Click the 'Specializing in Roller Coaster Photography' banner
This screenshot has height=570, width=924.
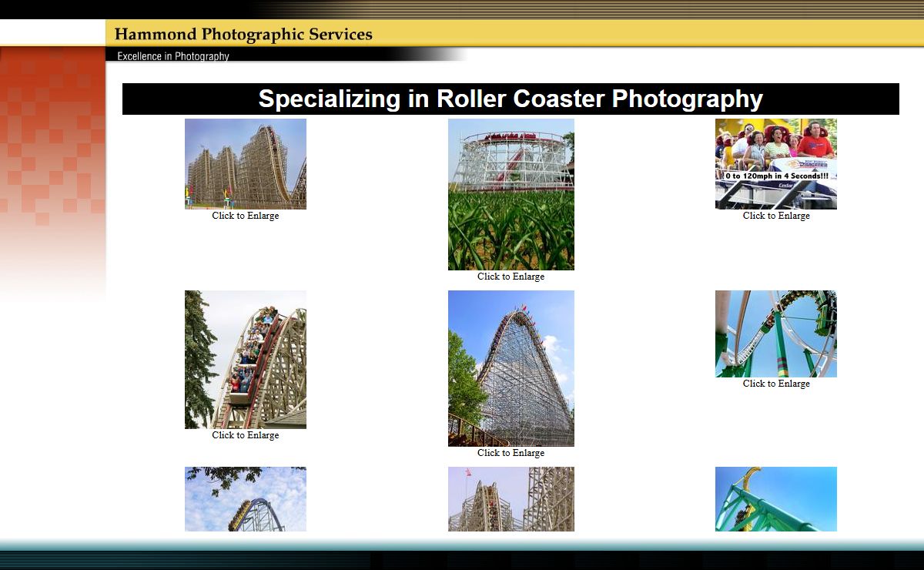coord(511,99)
